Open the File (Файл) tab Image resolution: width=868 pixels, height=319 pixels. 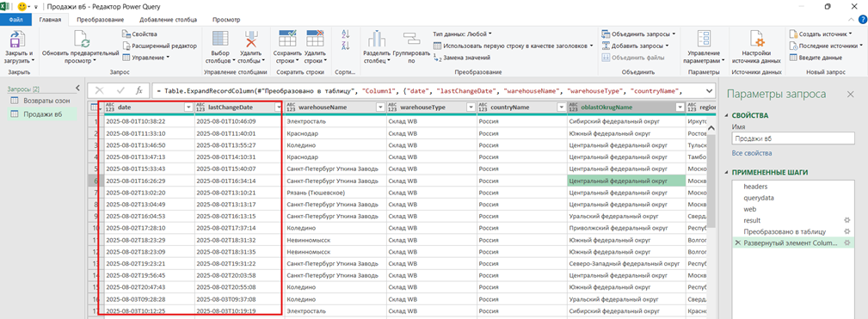pos(16,20)
